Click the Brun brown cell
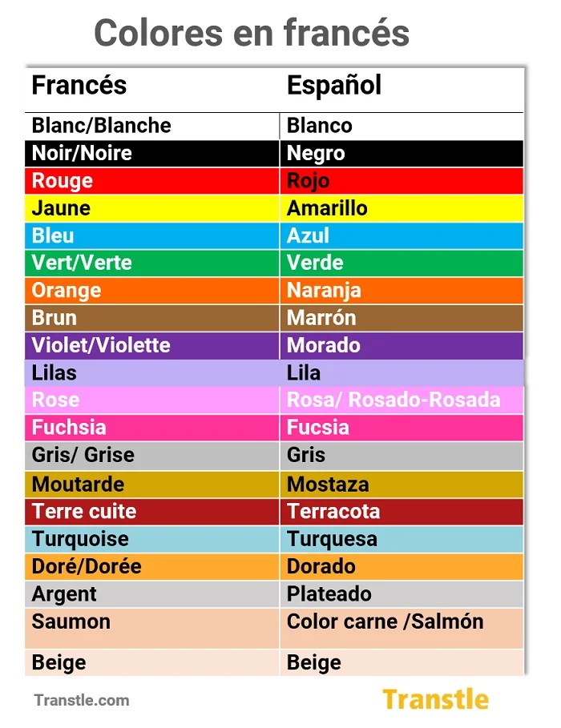 (152, 318)
